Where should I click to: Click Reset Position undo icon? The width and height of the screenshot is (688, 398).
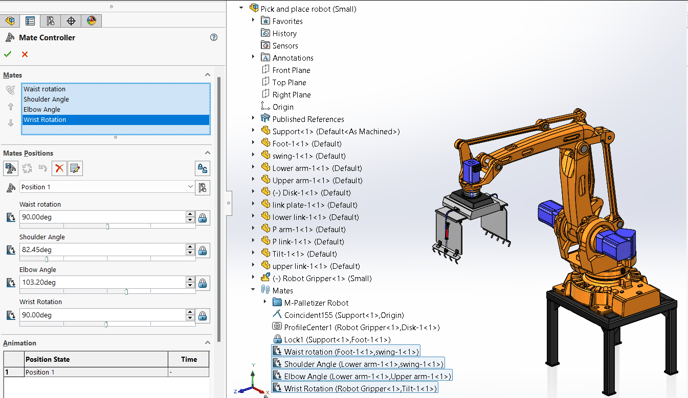43,168
